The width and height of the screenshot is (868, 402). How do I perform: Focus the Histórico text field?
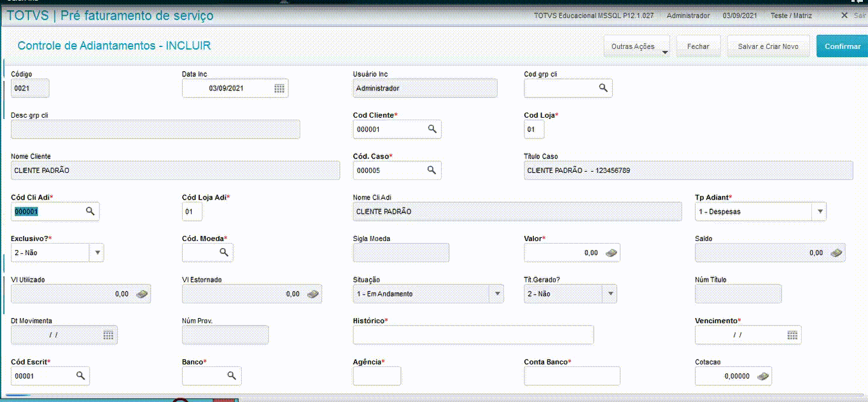(x=473, y=335)
